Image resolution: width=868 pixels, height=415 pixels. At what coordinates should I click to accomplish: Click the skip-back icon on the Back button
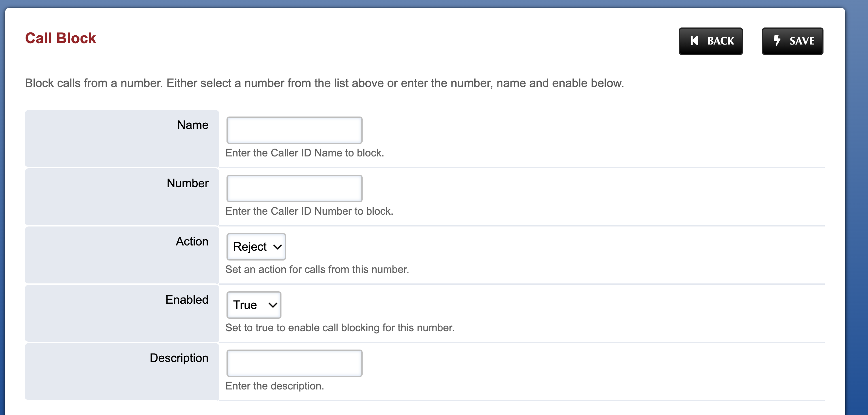coord(694,41)
